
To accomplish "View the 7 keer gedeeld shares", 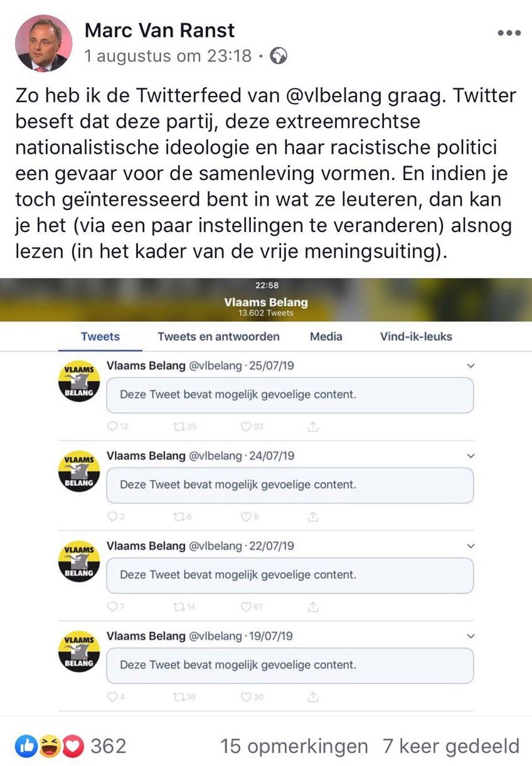I will tap(451, 746).
